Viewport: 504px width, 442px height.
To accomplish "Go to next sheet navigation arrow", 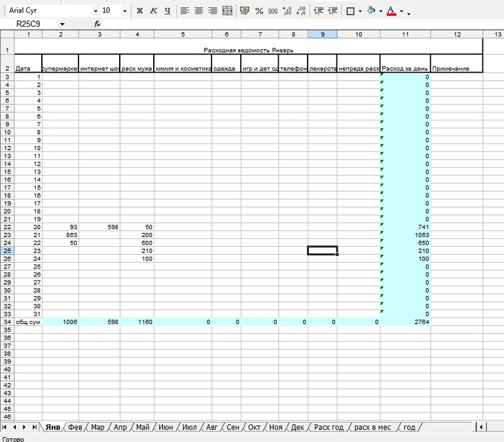I will (x=24, y=427).
